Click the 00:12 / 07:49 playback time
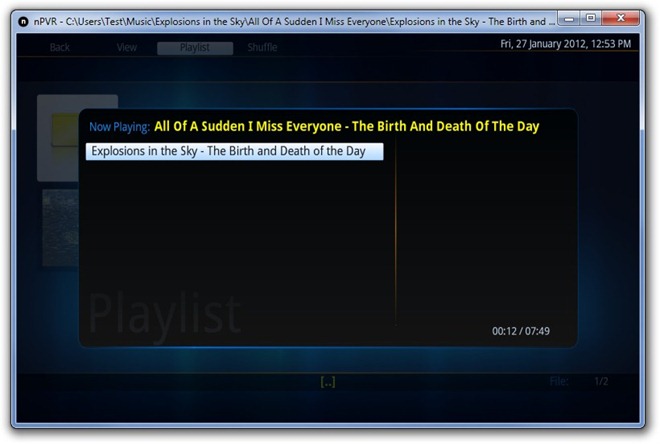Screen dimensions: 660x444 pyautogui.click(x=521, y=331)
